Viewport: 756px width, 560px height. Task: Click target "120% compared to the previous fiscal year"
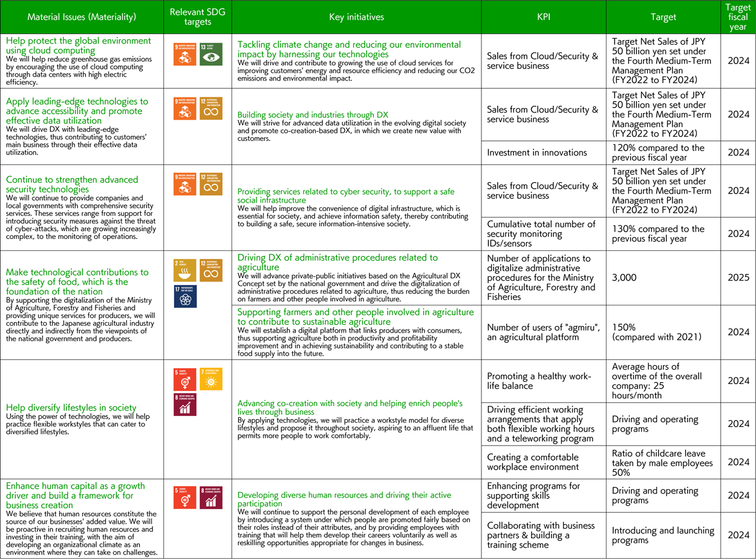pos(658,152)
